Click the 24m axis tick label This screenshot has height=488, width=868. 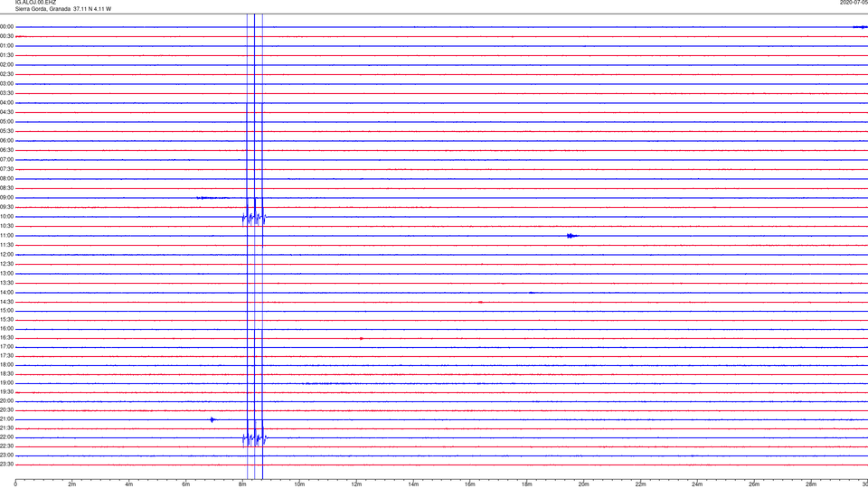[697, 484]
